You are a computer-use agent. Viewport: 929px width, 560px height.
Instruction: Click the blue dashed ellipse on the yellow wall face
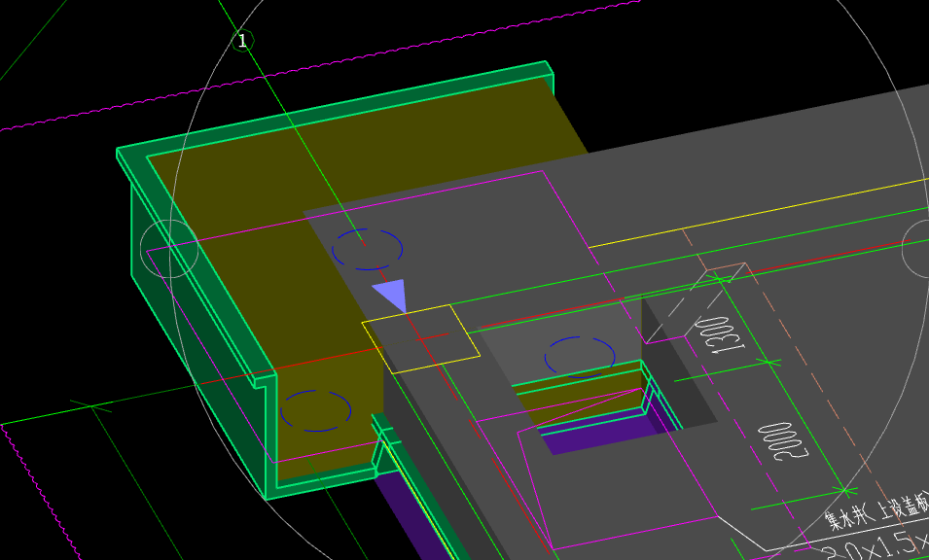click(316, 410)
